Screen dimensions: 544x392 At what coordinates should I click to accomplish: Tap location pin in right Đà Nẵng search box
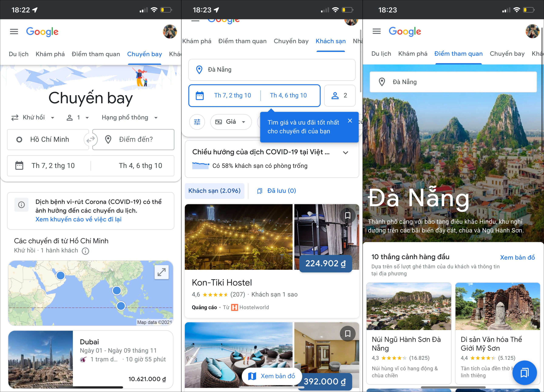[382, 82]
